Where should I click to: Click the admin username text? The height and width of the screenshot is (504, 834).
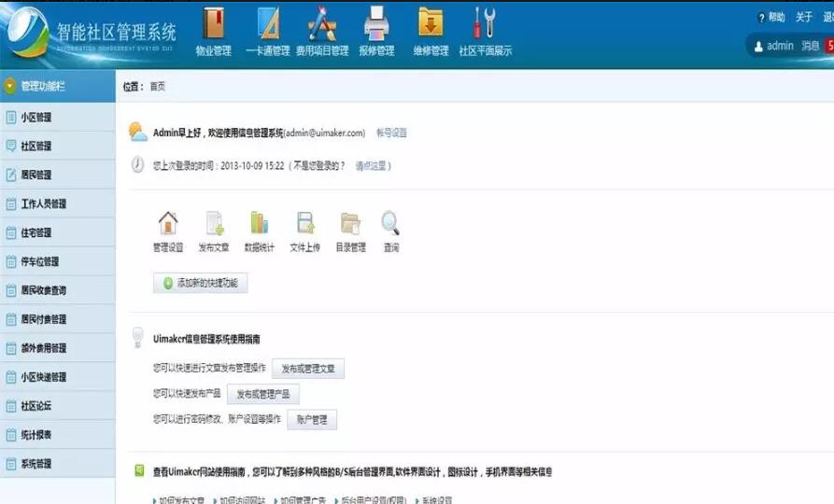(780, 46)
